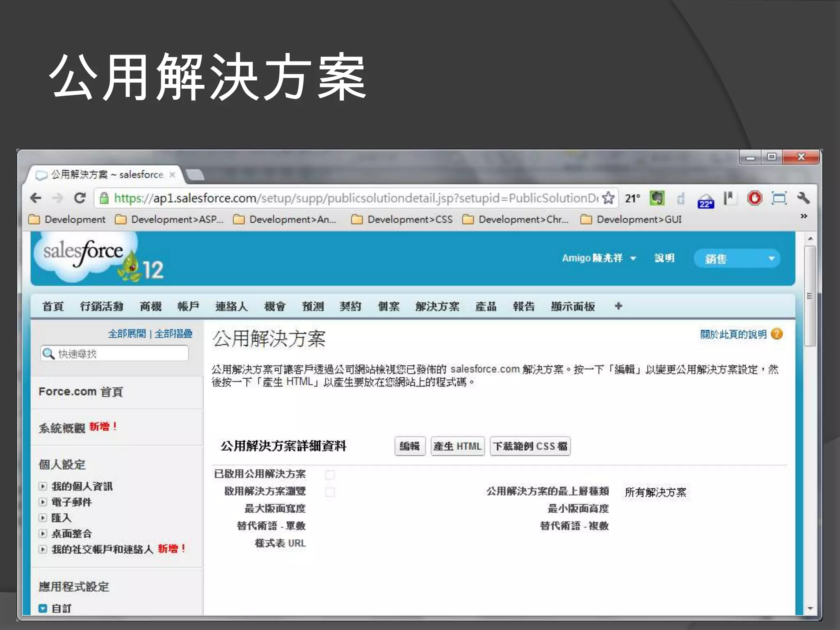Switch to the 個案 tab
The height and width of the screenshot is (630, 840).
pos(388,306)
